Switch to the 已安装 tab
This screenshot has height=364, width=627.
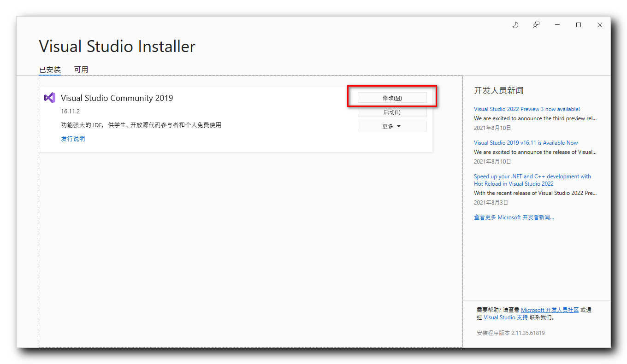pyautogui.click(x=50, y=70)
